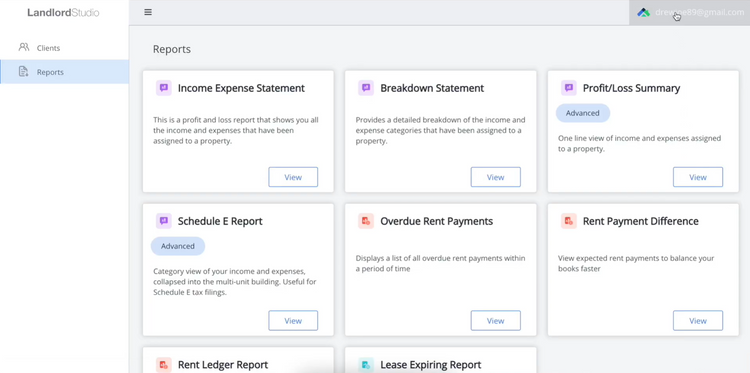Click the 'Category view of your income' description
The image size is (750, 373).
234,282
